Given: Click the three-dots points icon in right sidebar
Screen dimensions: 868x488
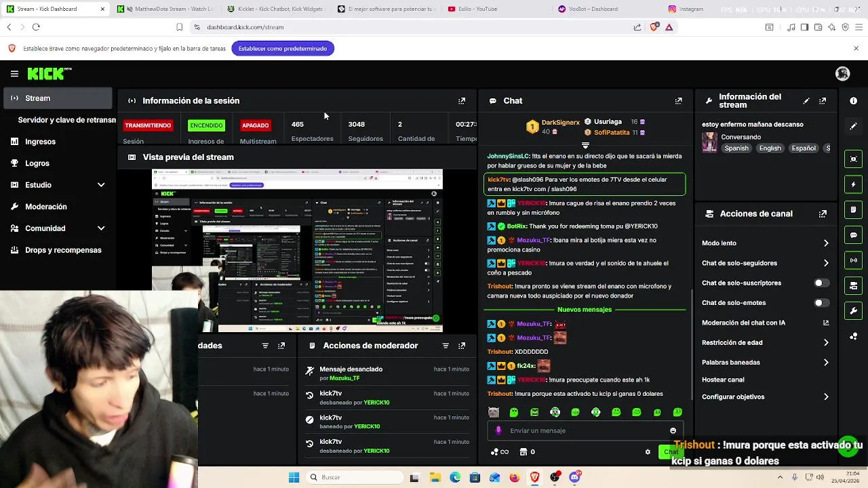Looking at the screenshot, I should click(853, 336).
